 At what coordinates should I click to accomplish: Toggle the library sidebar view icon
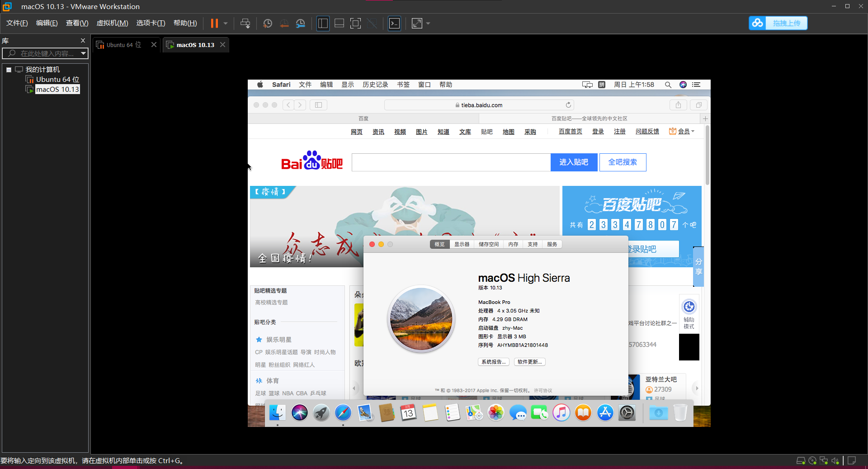[x=323, y=23]
